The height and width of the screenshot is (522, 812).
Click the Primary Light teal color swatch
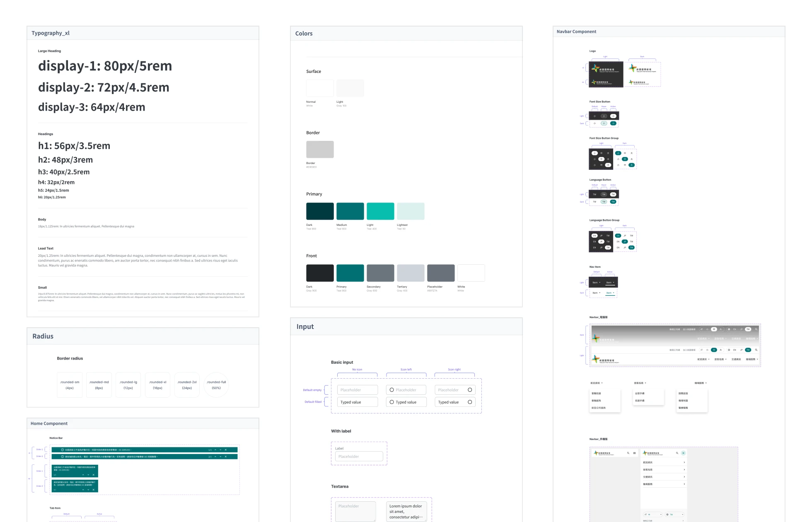click(x=380, y=211)
